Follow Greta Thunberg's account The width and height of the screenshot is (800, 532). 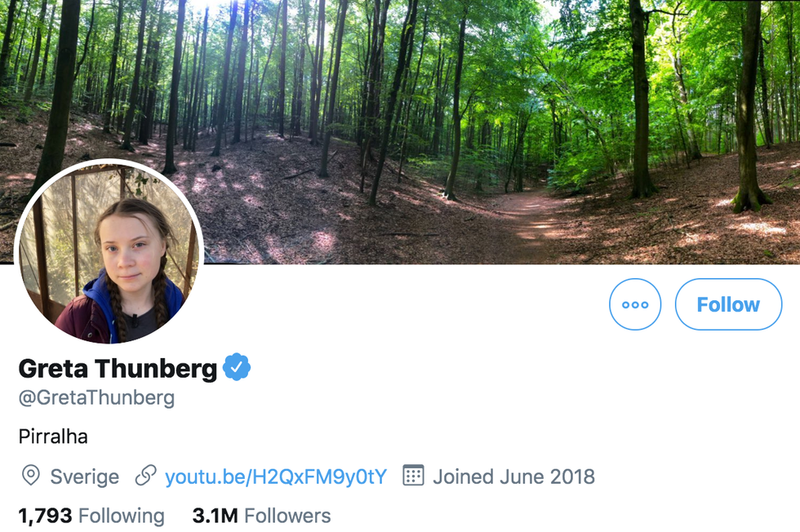pyautogui.click(x=728, y=304)
